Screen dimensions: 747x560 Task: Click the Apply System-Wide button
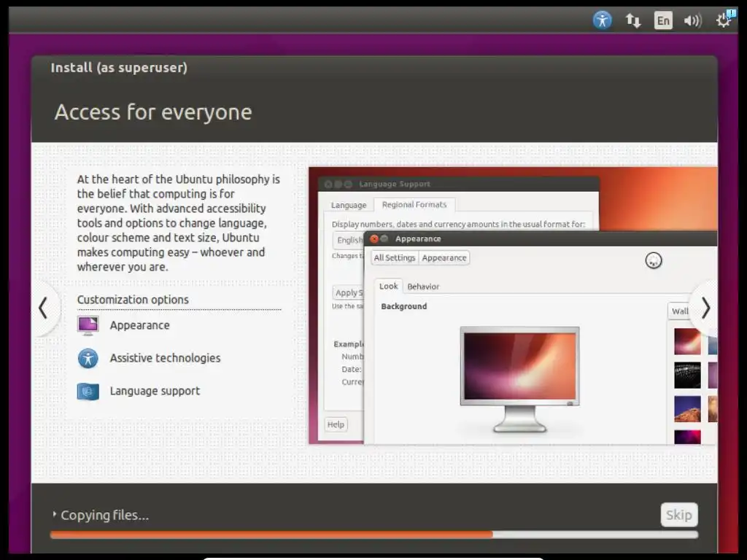(x=349, y=292)
